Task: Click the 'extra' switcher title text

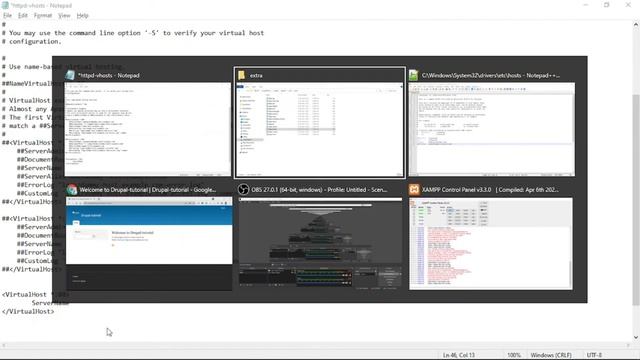Action: 256,76
